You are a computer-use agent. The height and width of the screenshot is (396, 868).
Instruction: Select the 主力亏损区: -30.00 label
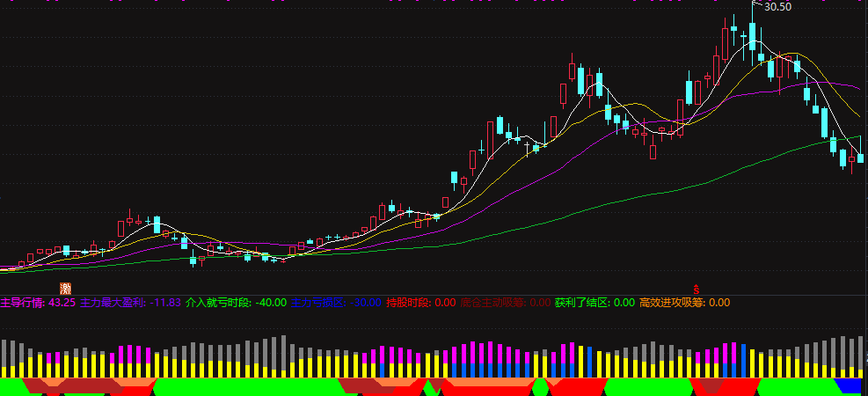click(336, 303)
